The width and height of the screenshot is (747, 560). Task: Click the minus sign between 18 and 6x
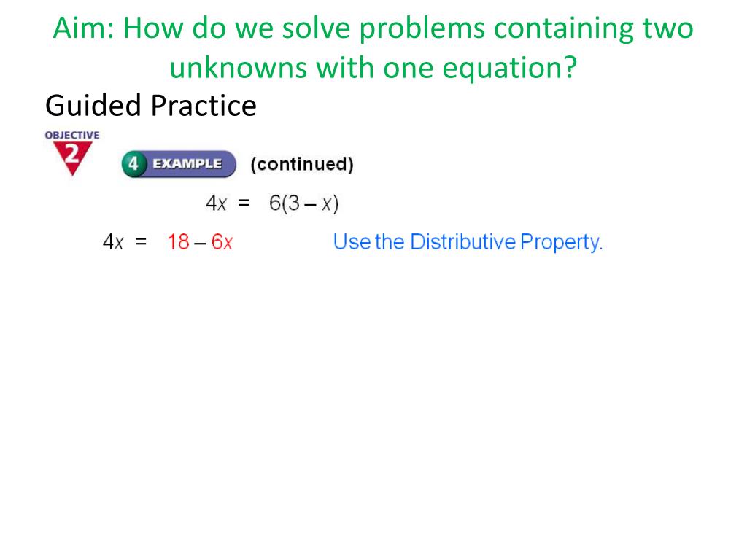click(201, 244)
